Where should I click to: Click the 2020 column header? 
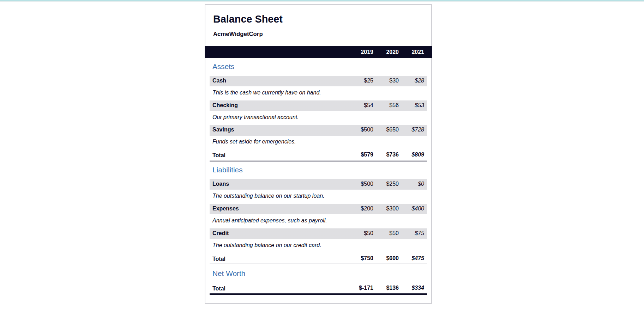(392, 52)
